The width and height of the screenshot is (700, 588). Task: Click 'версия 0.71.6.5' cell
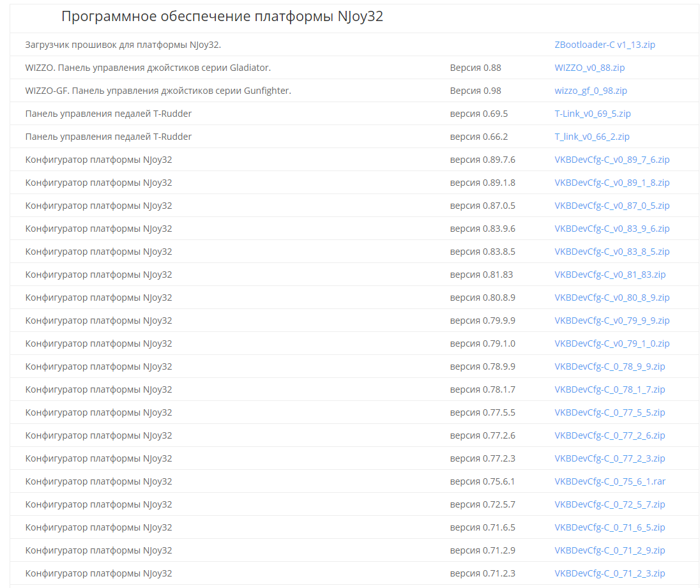pos(482,527)
